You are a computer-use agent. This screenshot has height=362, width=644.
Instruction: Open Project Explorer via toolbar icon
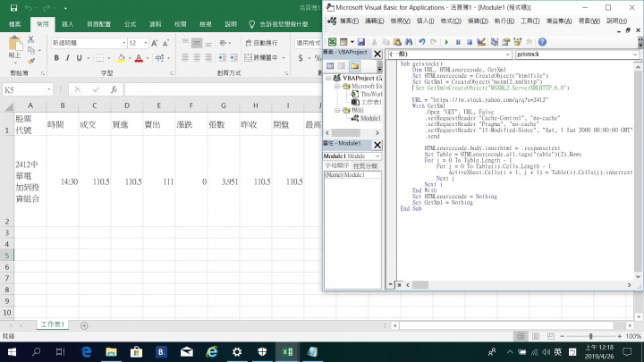point(495,42)
